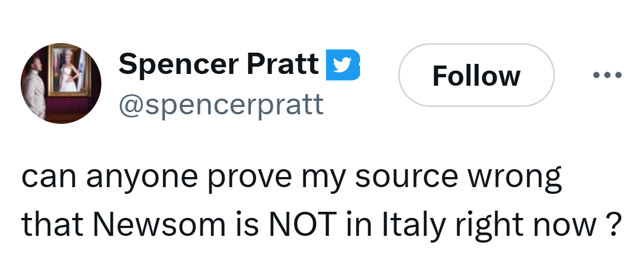Follow the Spencer Pratt account
Viewport: 644px width, 279px height.
tap(476, 75)
